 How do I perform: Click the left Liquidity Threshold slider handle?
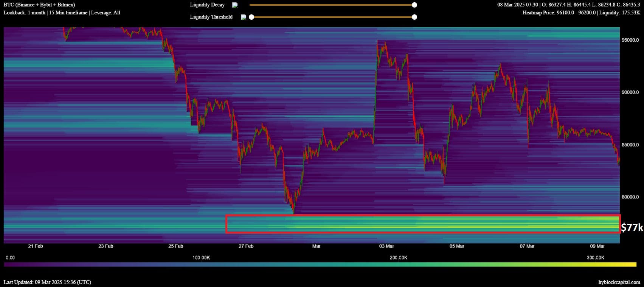(251, 17)
